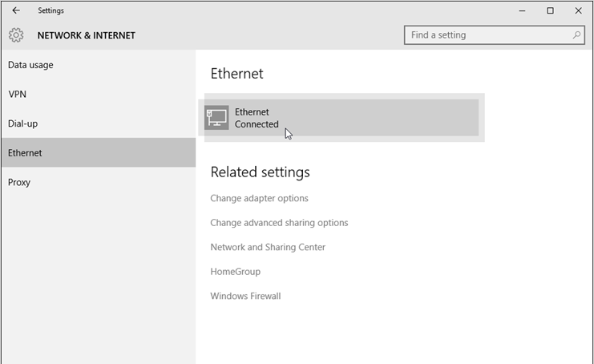Open the Data usage section
The height and width of the screenshot is (364, 594).
point(30,65)
